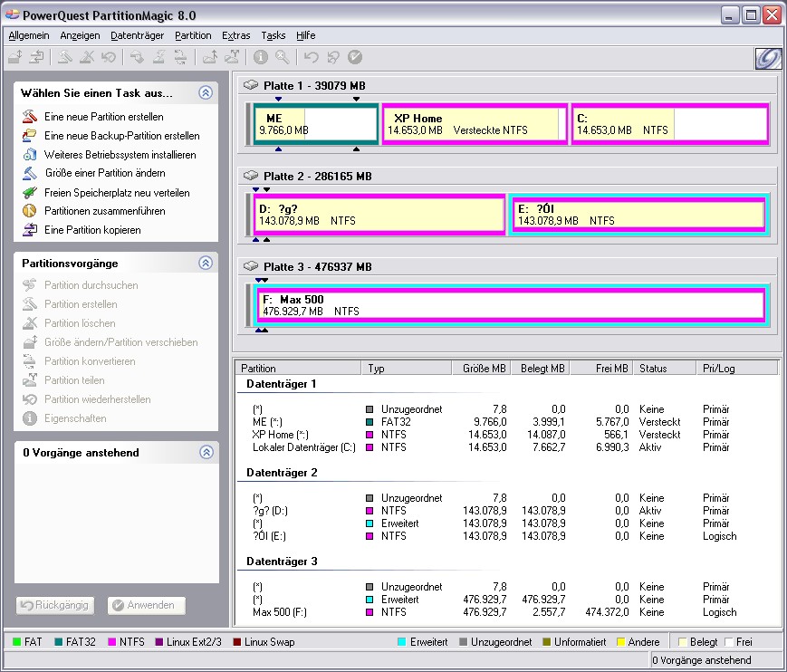Screen dimensions: 787x672
Task: Click the merge partitions toolbar icon
Action: [x=210, y=57]
